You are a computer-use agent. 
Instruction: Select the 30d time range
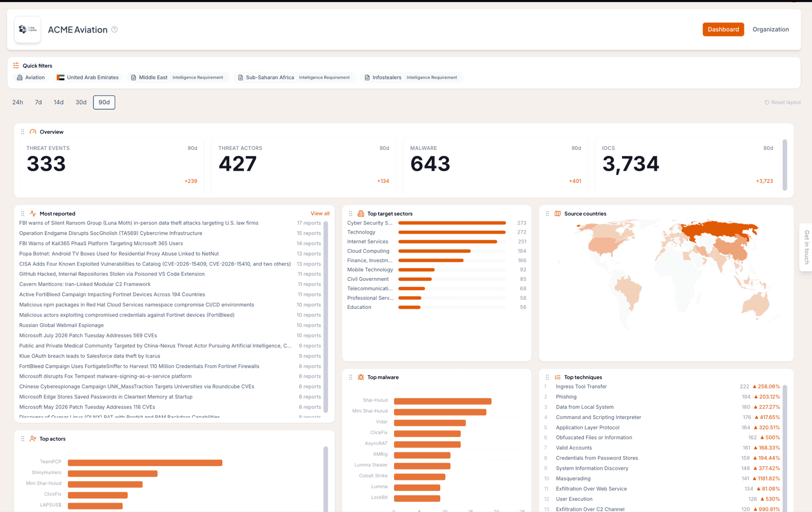point(81,102)
